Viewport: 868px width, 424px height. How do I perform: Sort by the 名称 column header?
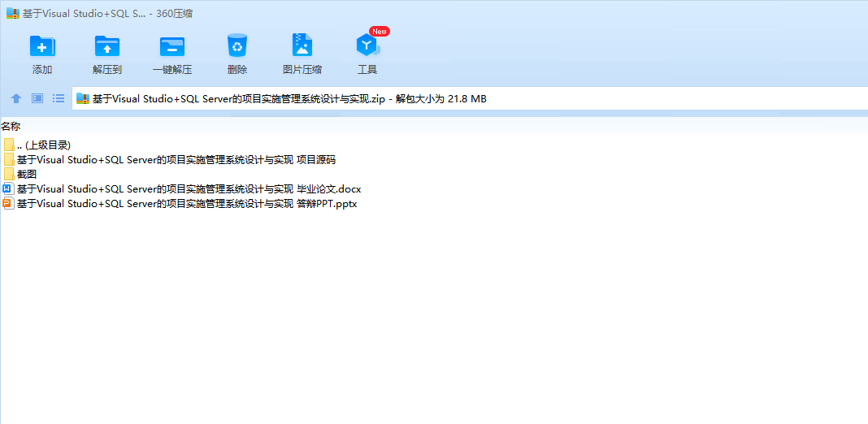tap(11, 127)
